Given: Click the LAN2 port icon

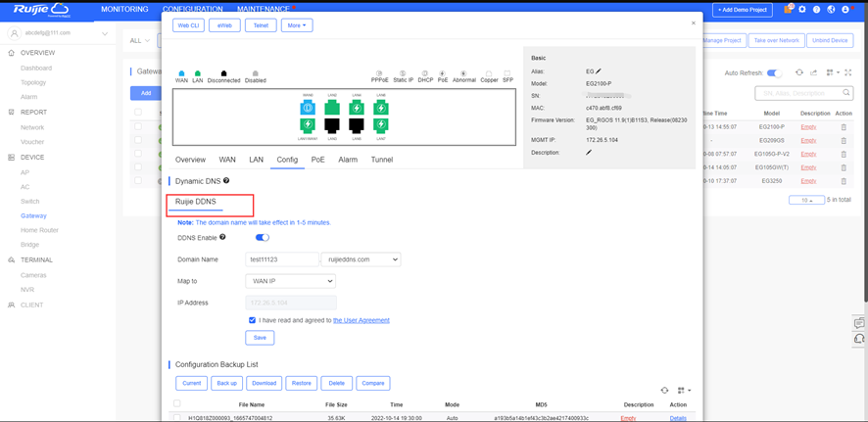Looking at the screenshot, I should pos(332,108).
